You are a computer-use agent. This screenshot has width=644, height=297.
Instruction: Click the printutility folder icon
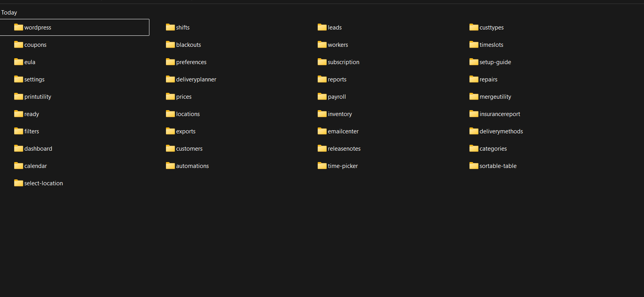click(18, 96)
